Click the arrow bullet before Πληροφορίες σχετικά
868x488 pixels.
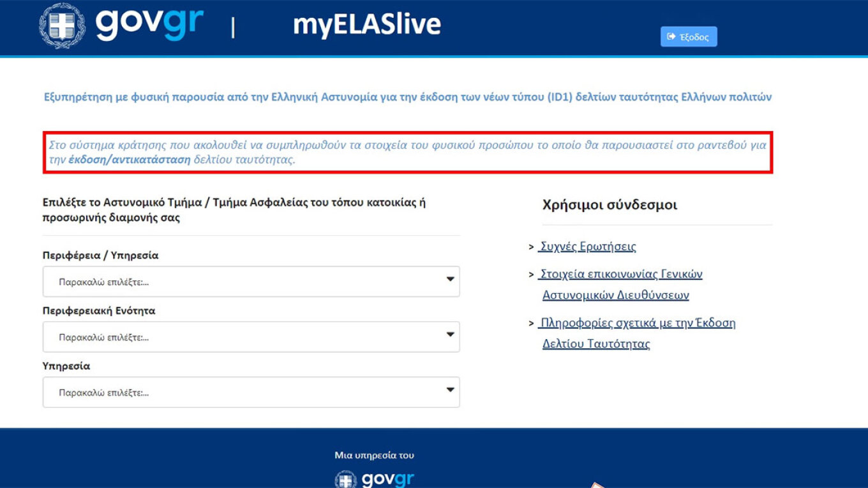click(x=531, y=324)
